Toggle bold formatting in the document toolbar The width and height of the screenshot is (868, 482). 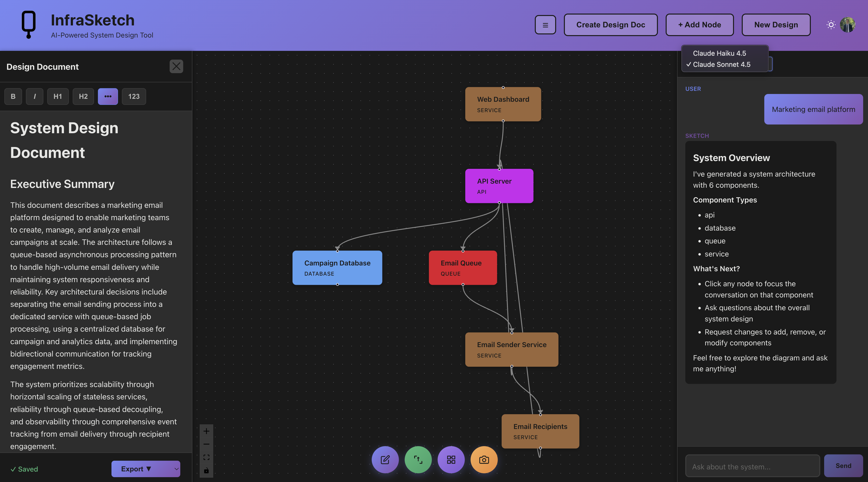pos(13,96)
